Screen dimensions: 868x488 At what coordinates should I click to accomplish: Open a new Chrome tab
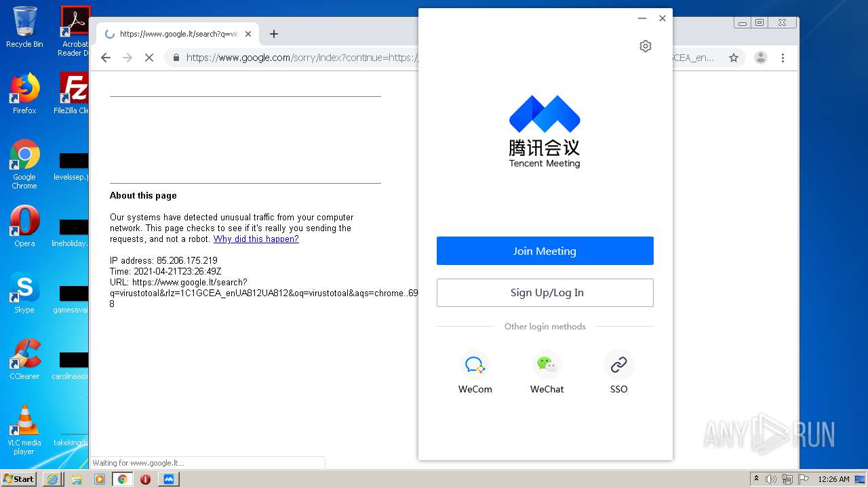coord(274,34)
